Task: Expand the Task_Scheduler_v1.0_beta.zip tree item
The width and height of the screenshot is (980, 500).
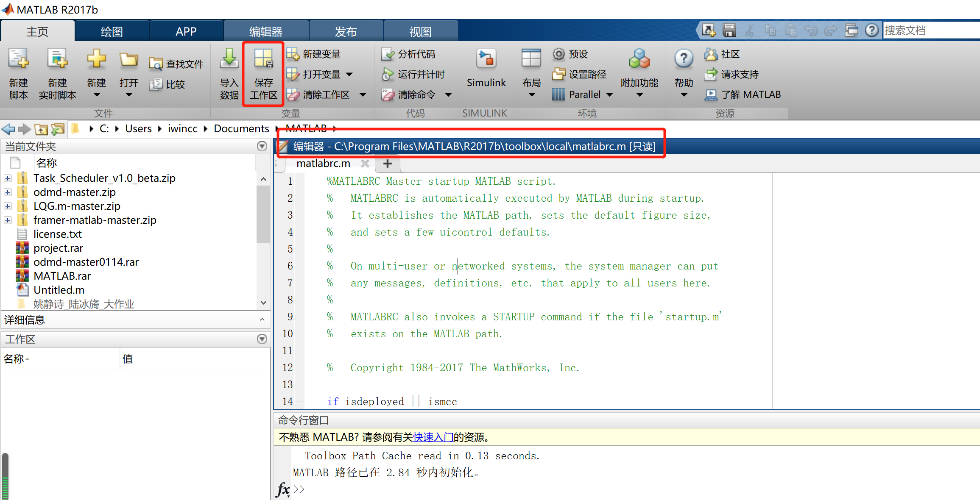Action: pos(7,178)
